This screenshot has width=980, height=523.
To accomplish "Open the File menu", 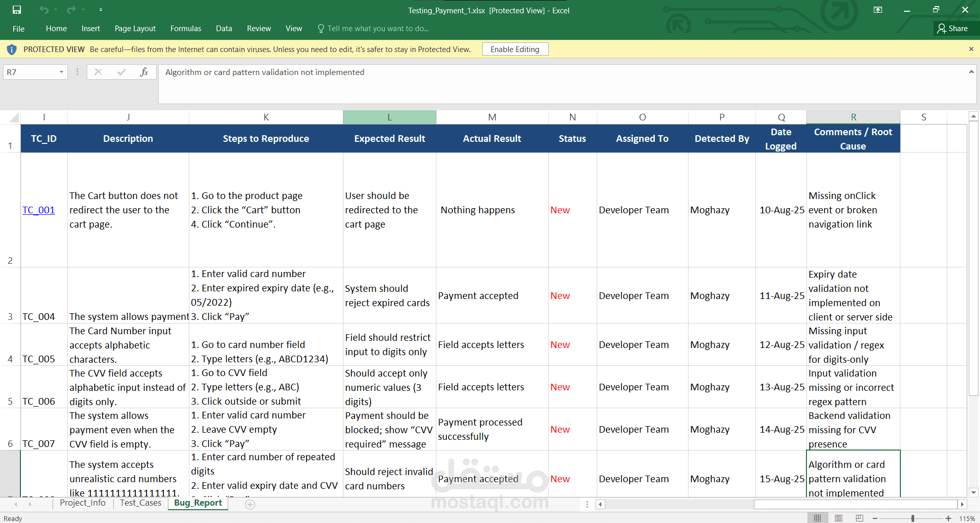I will click(x=18, y=29).
